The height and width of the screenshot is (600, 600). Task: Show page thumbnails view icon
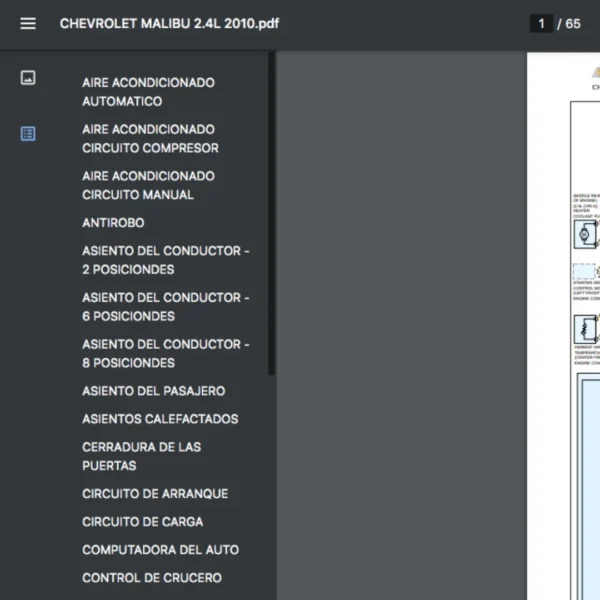pos(28,78)
